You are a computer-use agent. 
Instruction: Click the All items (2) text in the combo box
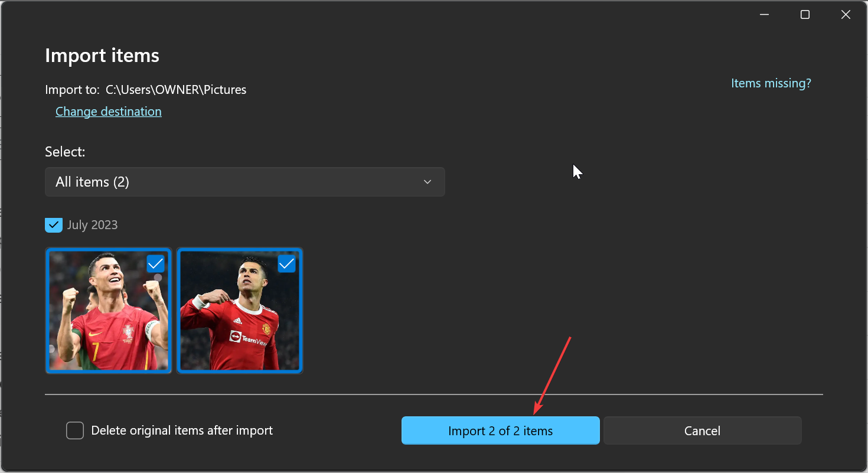[92, 182]
